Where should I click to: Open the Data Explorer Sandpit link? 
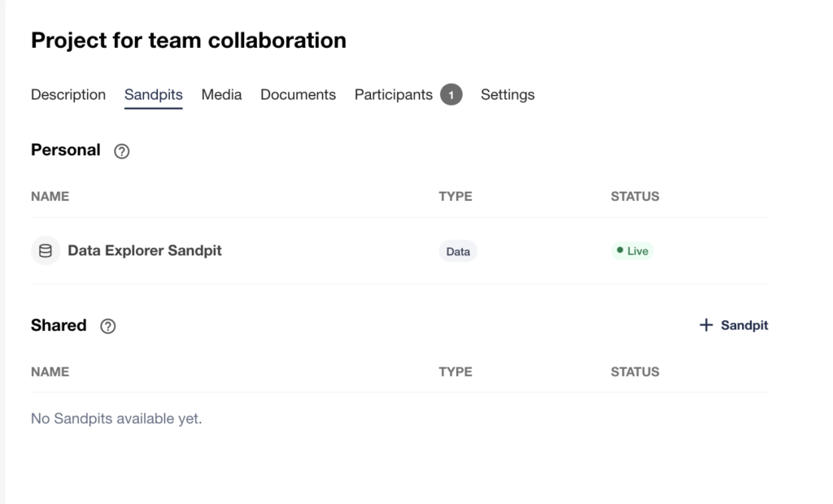pyautogui.click(x=145, y=251)
